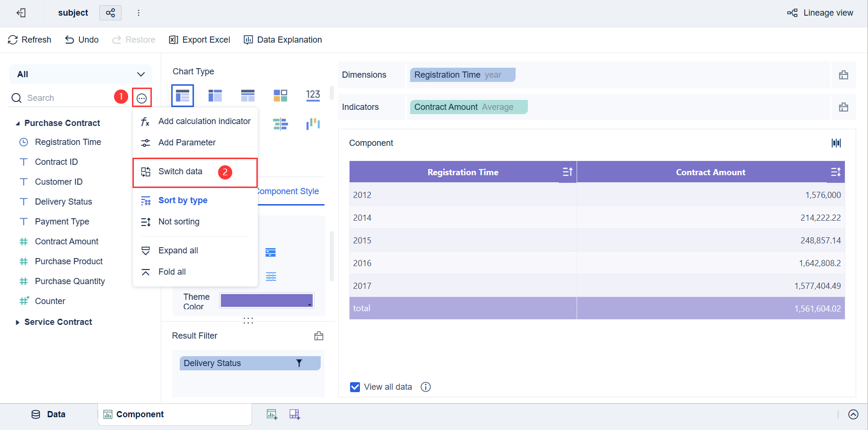This screenshot has height=430, width=868.
Task: Collapse the Purchase Contract tree node
Action: pyautogui.click(x=18, y=123)
